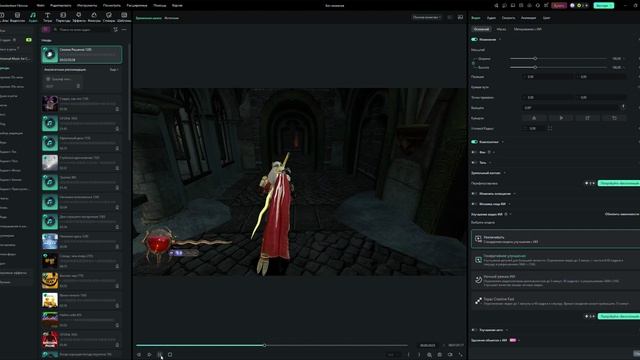Click the Position X value field
640x360 pixels.
[547, 77]
